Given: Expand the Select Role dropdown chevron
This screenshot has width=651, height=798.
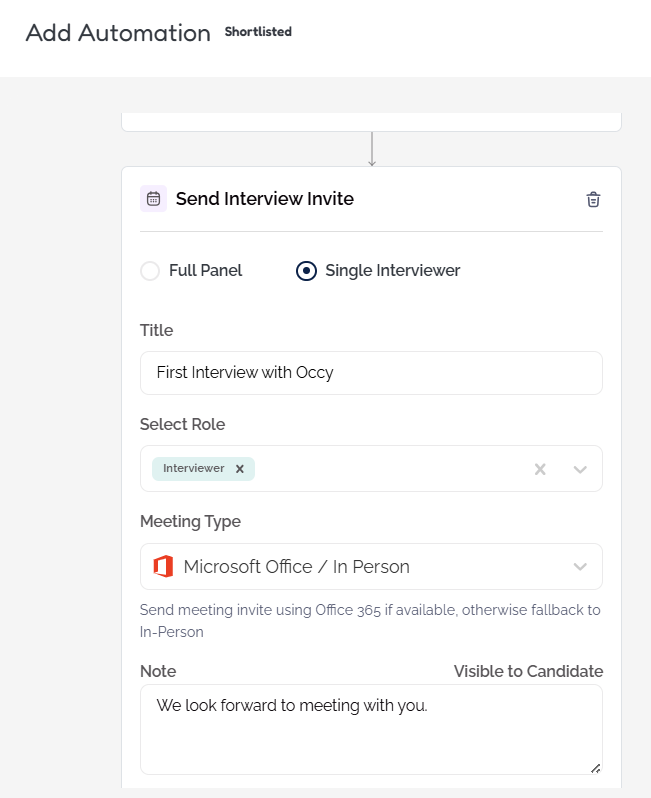Looking at the screenshot, I should click(x=580, y=469).
